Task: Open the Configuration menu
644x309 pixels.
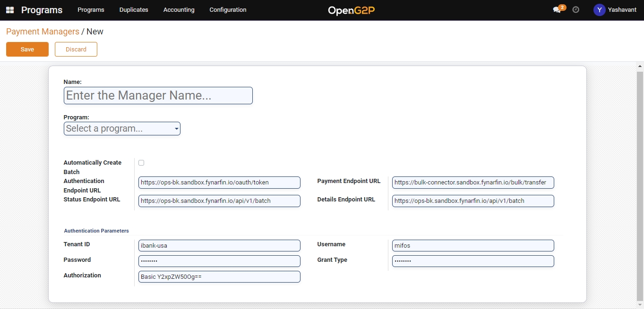Action: pyautogui.click(x=228, y=10)
